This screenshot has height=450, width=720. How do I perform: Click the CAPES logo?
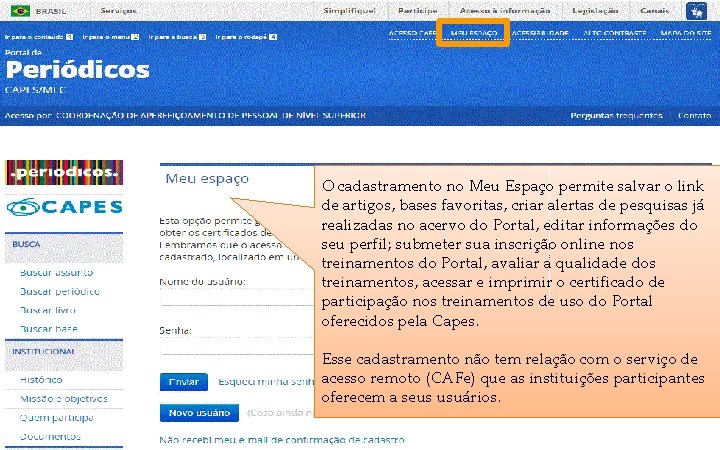click(x=64, y=207)
